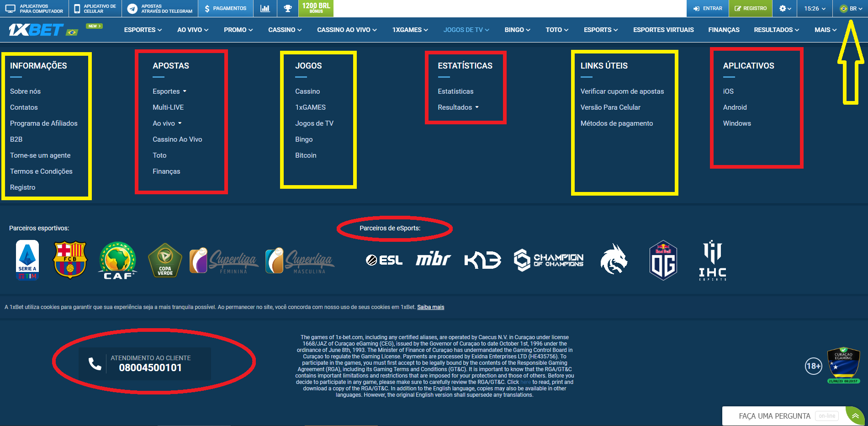Open the 15:26 time zone dropdown

click(815, 9)
